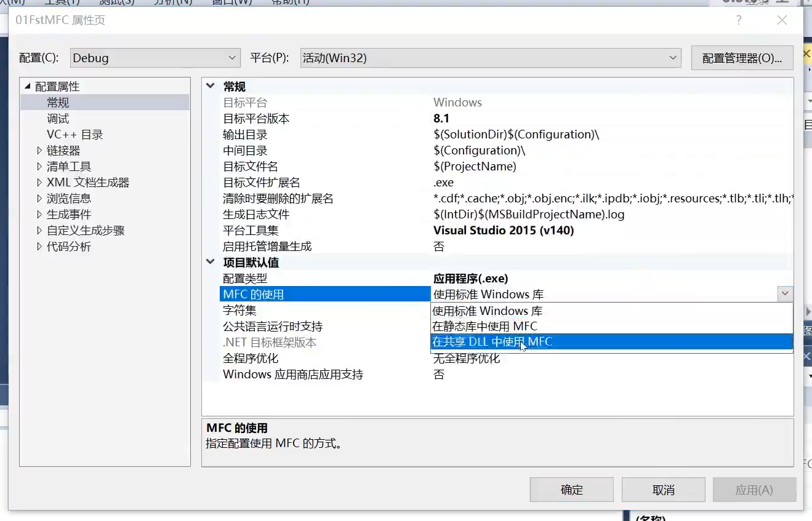Choose 使用标准 Windows 库 option
The width and height of the screenshot is (812, 521).
pos(486,311)
